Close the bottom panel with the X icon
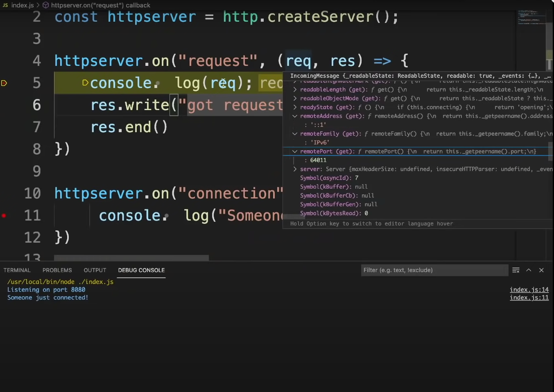 point(541,270)
